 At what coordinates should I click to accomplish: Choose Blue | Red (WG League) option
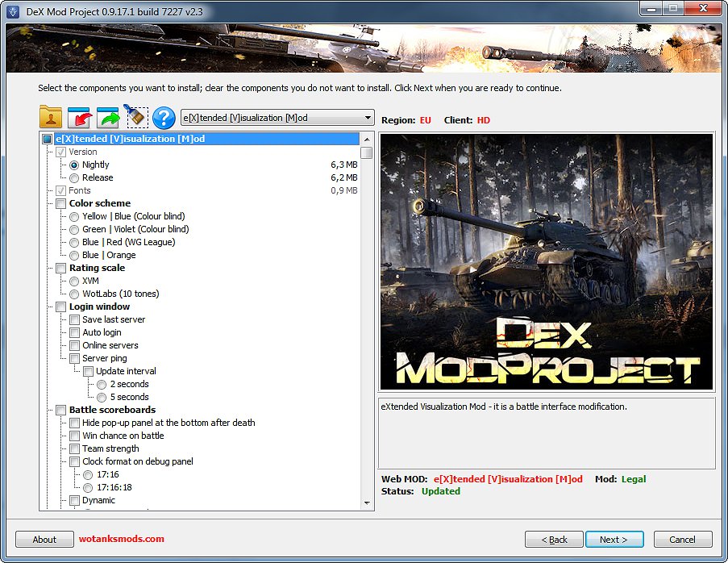74,243
